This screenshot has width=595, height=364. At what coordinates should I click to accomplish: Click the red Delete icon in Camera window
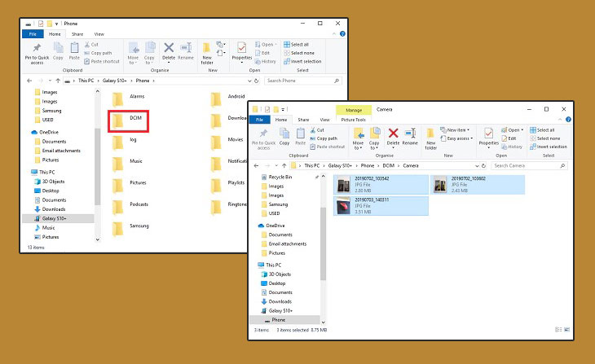393,134
